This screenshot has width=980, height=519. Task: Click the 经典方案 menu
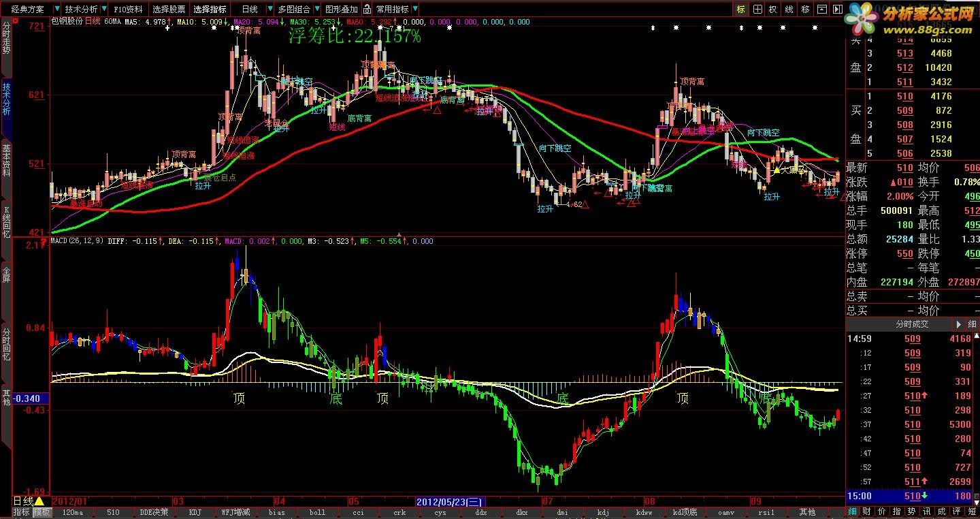tap(27, 10)
